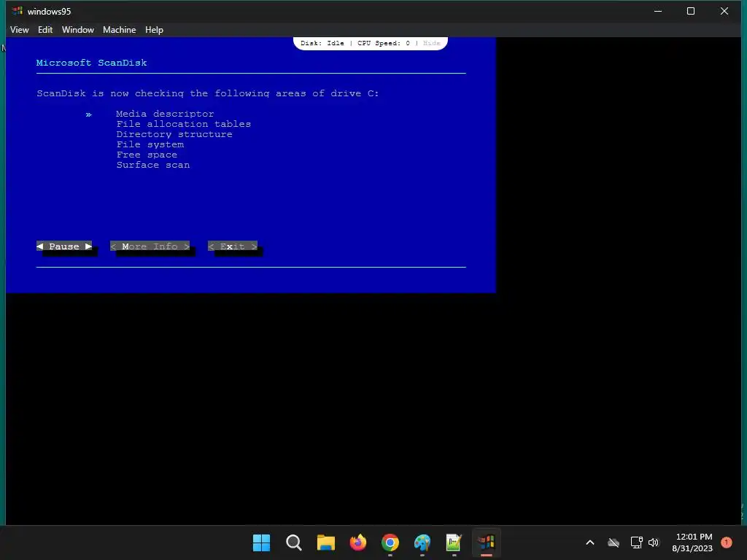Click the More Info button
This screenshot has width=747, height=560.
tap(150, 246)
